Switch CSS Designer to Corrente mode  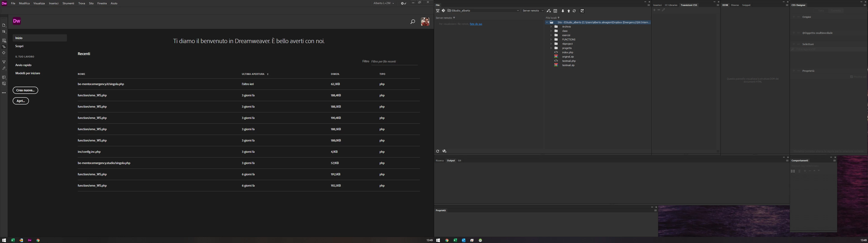click(x=836, y=11)
